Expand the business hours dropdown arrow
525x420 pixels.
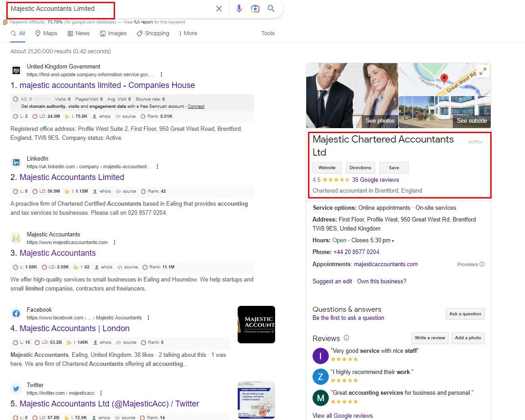pos(393,241)
